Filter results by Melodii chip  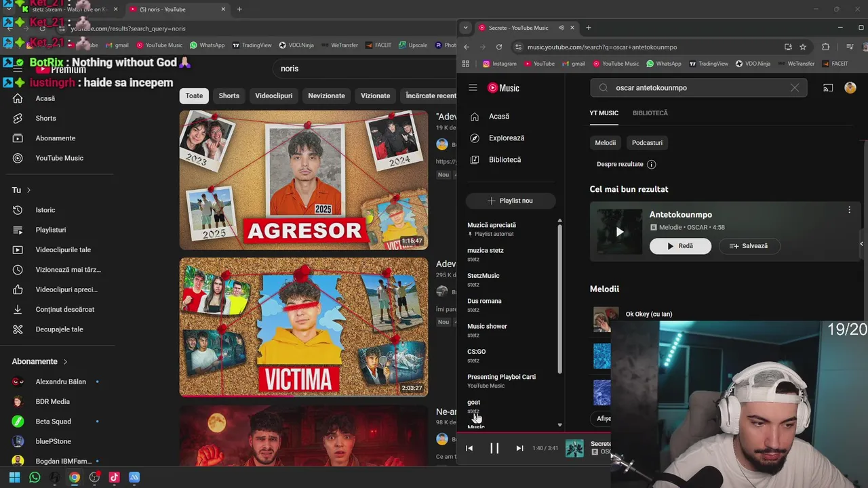coord(606,143)
